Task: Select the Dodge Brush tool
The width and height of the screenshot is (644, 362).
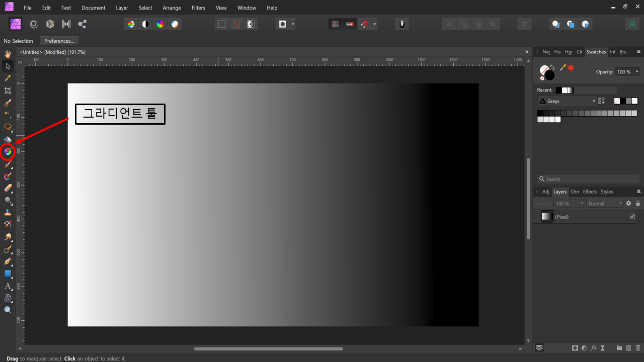Action: 8,200
